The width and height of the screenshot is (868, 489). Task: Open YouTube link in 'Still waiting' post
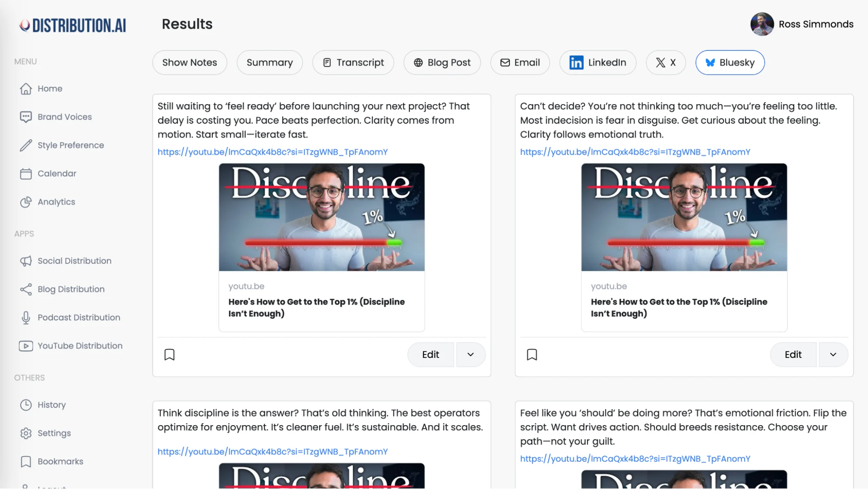click(273, 152)
